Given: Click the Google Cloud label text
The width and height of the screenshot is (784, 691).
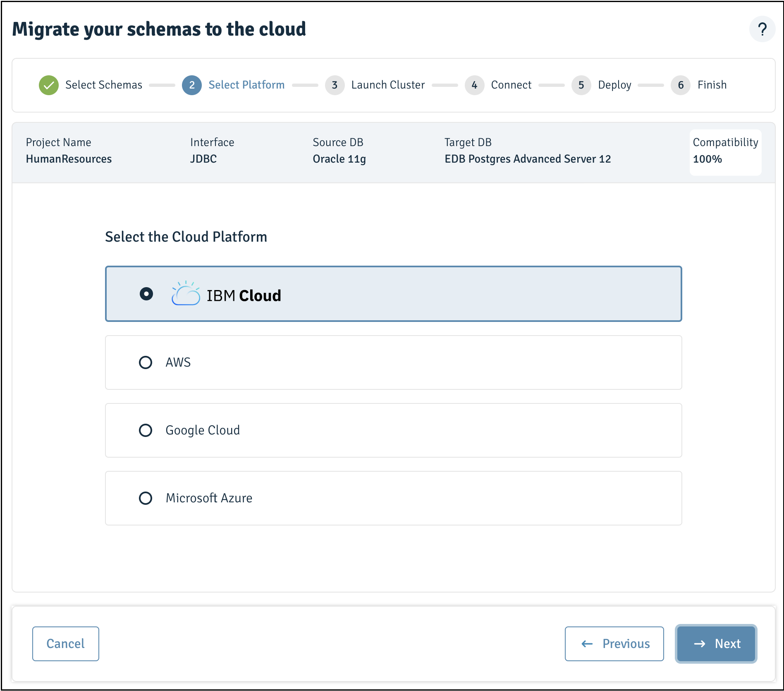Looking at the screenshot, I should click(x=203, y=430).
